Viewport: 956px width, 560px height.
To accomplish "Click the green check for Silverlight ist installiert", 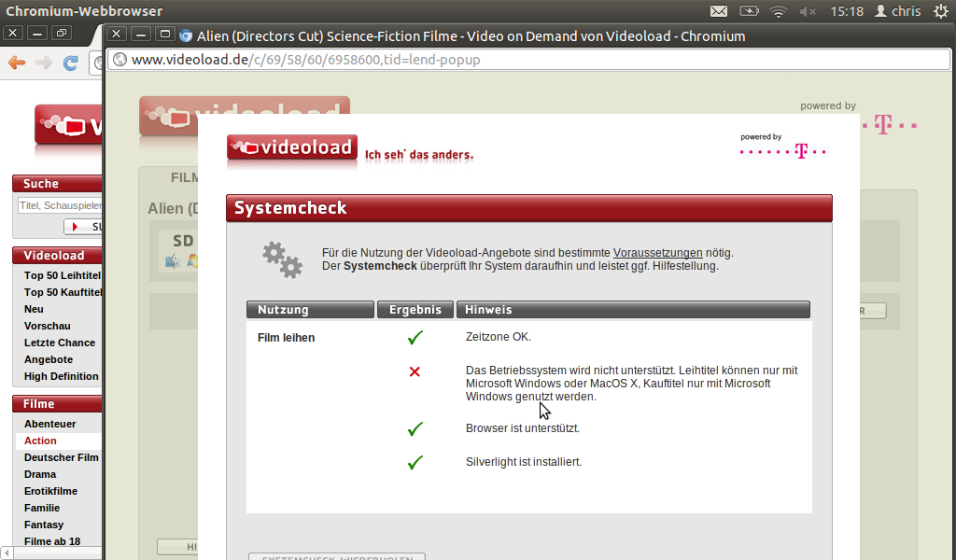I will point(415,463).
